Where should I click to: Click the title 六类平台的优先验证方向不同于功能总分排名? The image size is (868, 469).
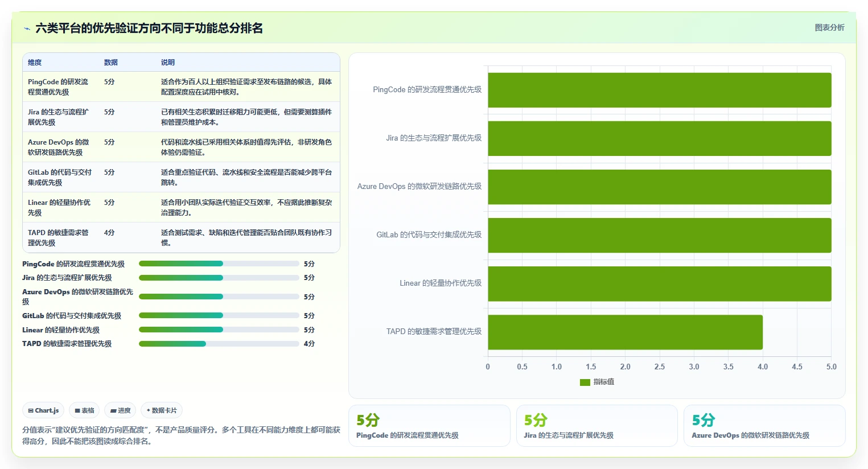[x=149, y=28]
